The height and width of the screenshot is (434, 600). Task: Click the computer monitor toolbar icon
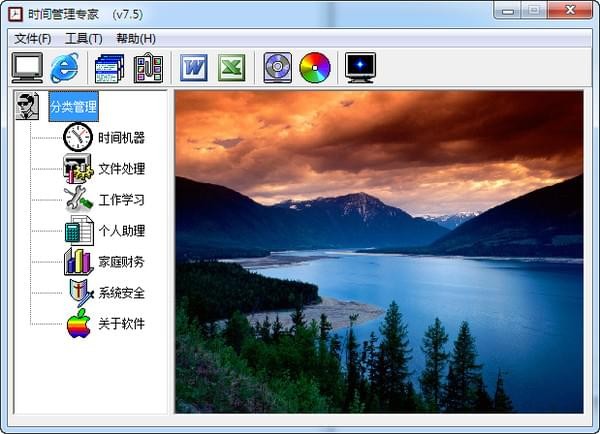(x=27, y=68)
